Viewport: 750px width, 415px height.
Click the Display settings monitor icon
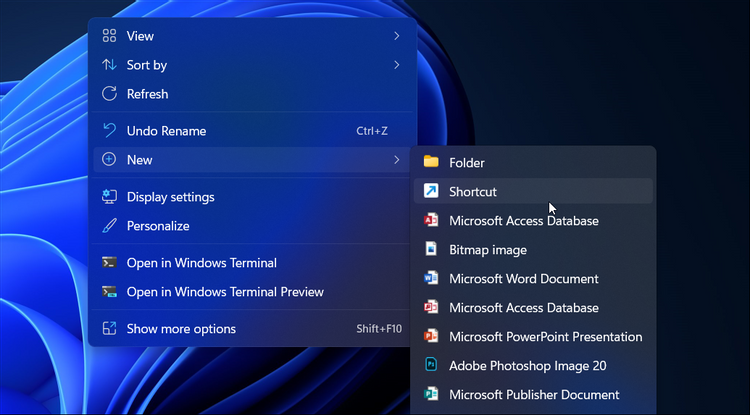click(x=110, y=197)
